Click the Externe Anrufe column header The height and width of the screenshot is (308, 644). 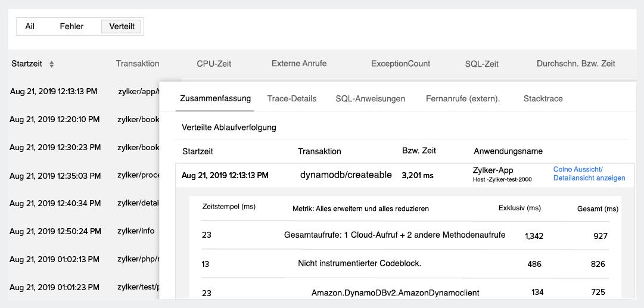tap(299, 63)
